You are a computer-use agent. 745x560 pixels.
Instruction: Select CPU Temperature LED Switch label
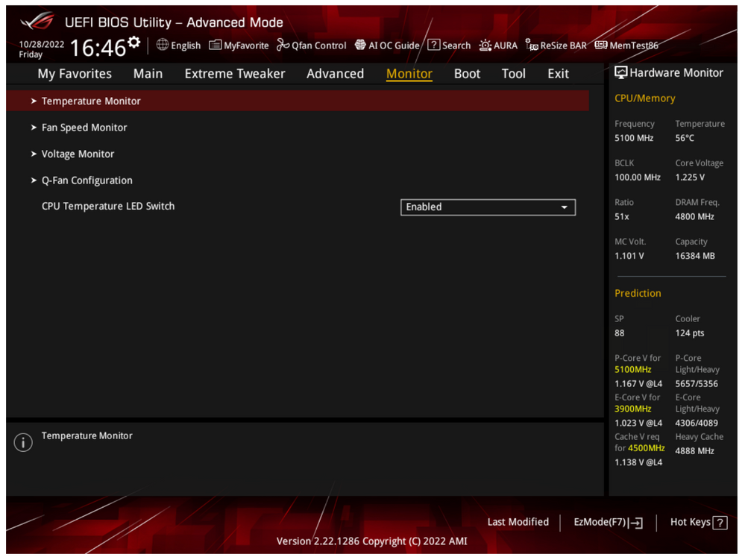point(108,206)
